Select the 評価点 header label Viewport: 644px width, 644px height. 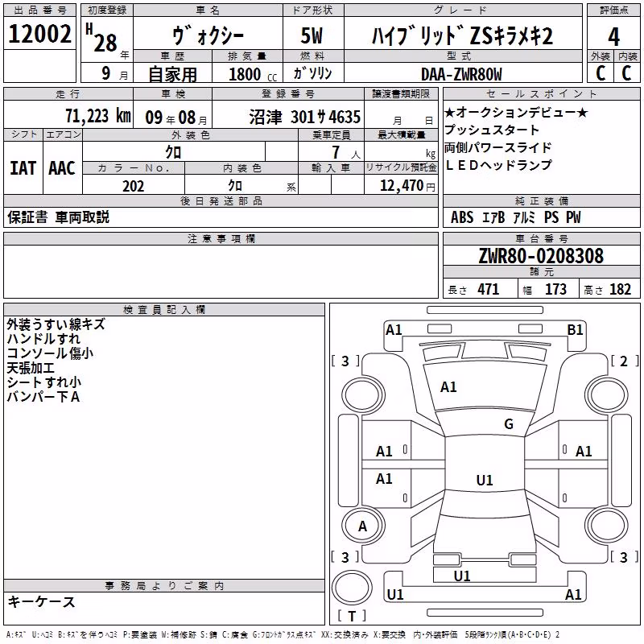click(x=613, y=10)
